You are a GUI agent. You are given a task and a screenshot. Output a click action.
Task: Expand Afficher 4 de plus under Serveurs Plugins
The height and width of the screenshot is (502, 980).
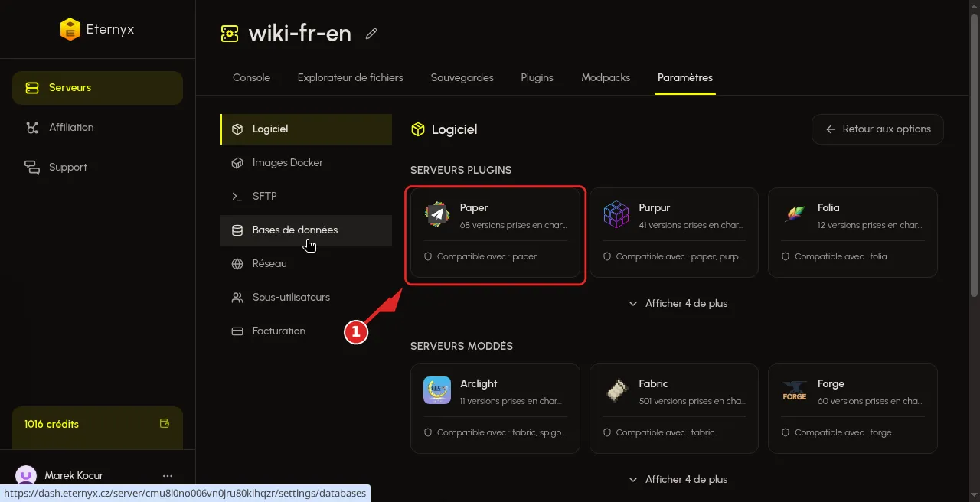coord(678,304)
